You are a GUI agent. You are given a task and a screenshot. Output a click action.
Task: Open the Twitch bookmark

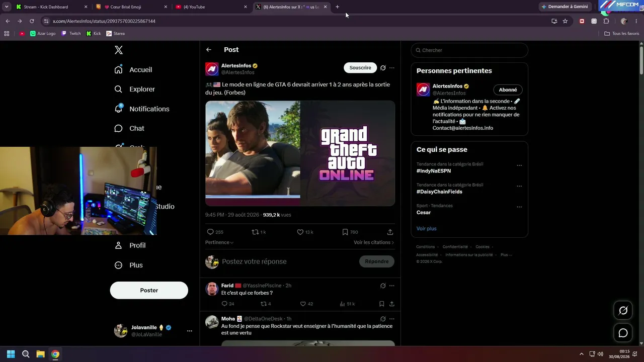point(71,34)
